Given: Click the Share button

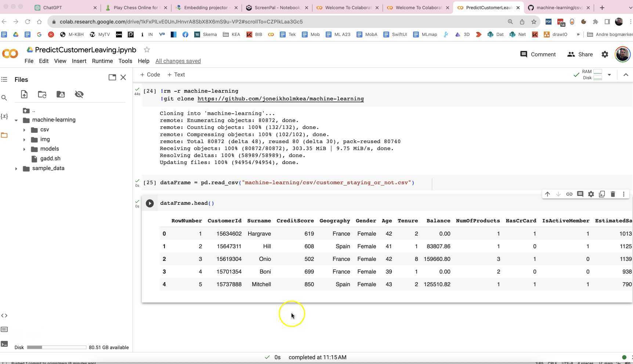Looking at the screenshot, I should tap(580, 54).
